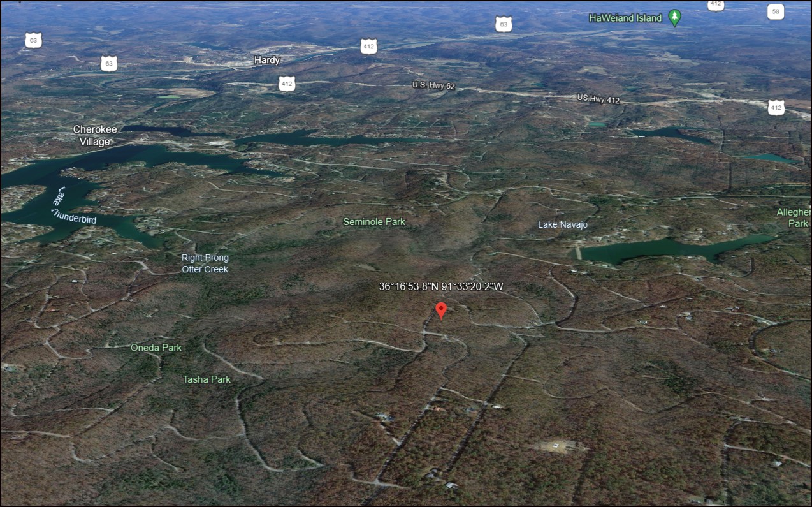Select the Hardy town label
This screenshot has width=812, height=507.
pos(267,60)
